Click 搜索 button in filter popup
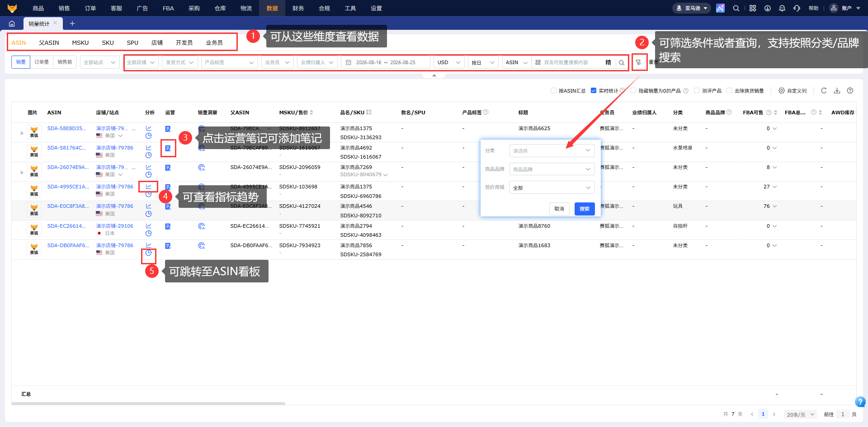This screenshot has height=427, width=868. coord(585,209)
